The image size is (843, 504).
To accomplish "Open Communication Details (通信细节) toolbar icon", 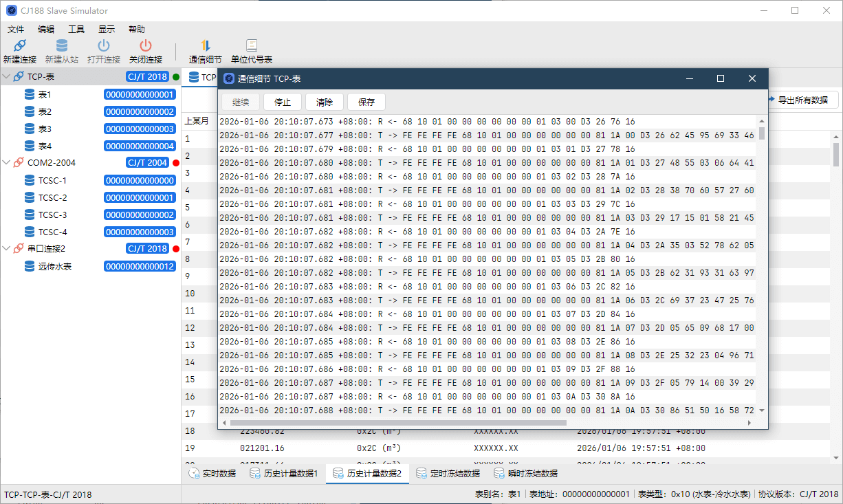I will tap(205, 46).
